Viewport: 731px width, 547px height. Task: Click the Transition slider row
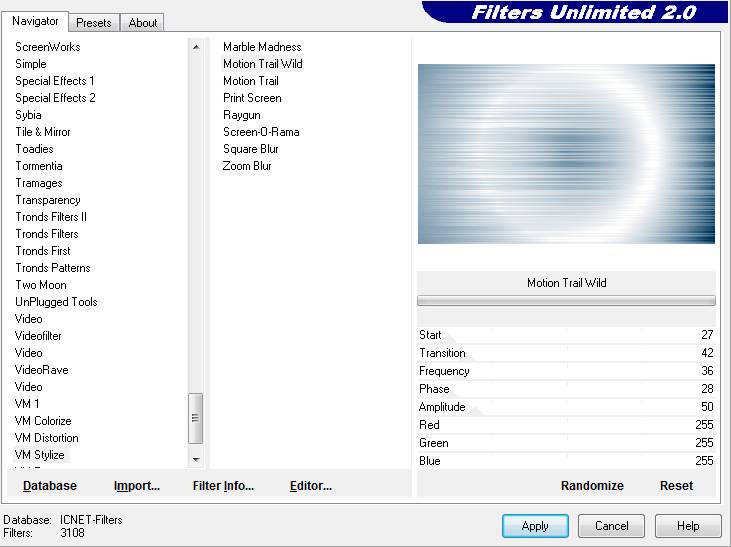[566, 353]
